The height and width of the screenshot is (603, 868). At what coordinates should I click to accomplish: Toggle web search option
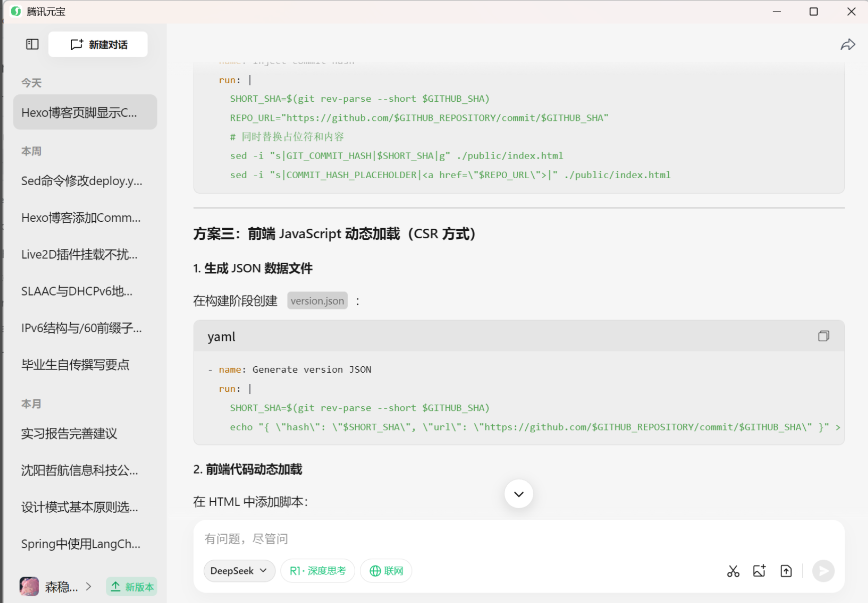tap(386, 571)
